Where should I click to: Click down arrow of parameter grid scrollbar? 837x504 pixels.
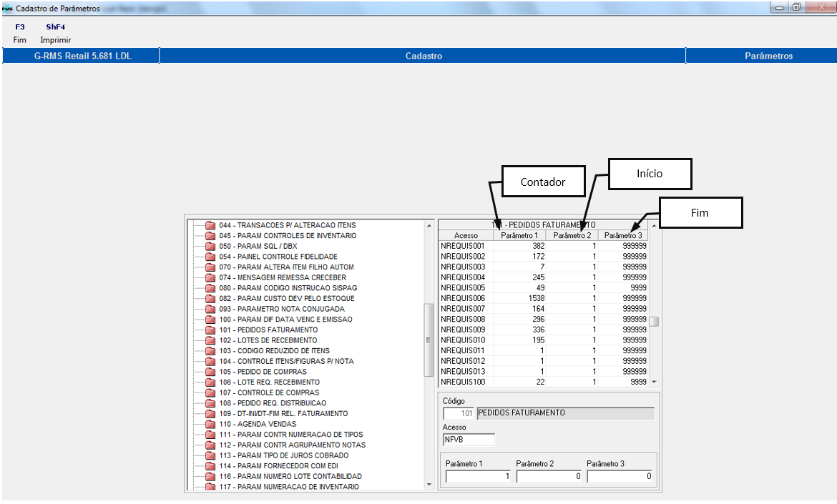(654, 382)
